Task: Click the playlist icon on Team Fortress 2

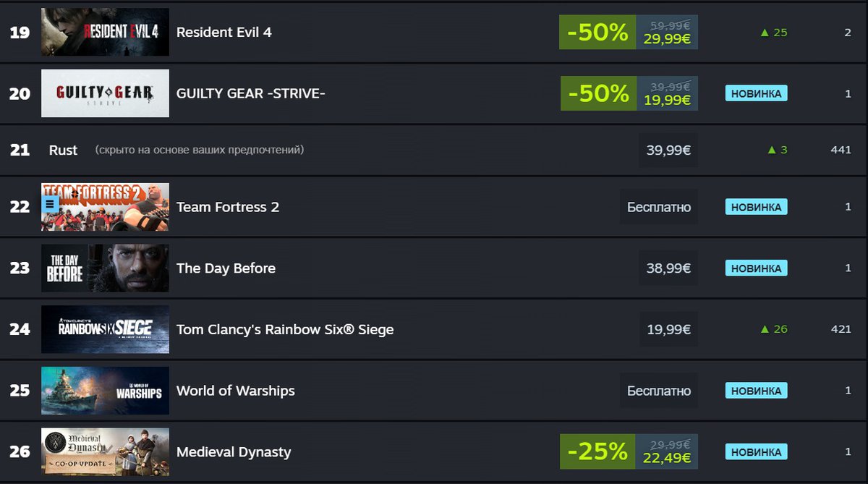Action: (50, 204)
